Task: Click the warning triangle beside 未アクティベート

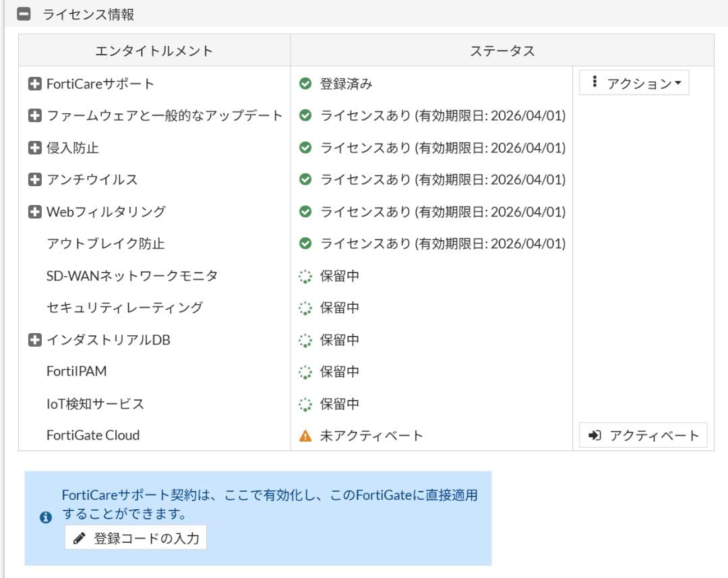Action: click(x=307, y=435)
